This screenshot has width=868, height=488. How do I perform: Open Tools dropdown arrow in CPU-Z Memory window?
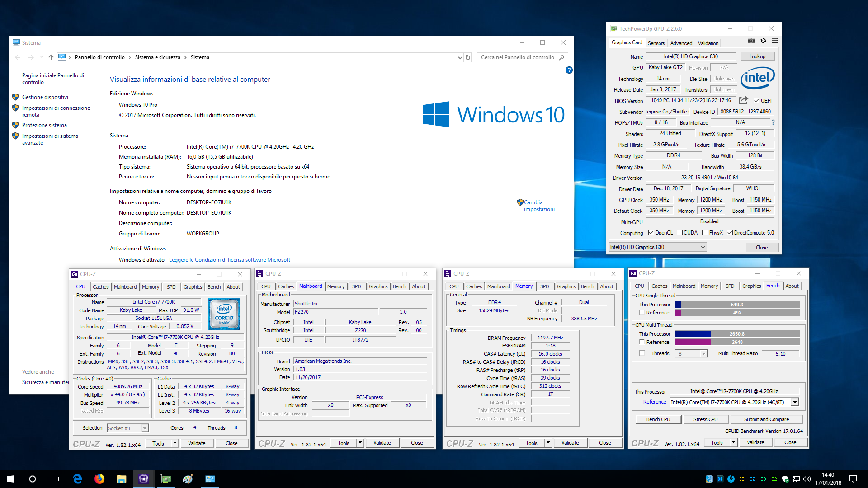pyautogui.click(x=548, y=443)
